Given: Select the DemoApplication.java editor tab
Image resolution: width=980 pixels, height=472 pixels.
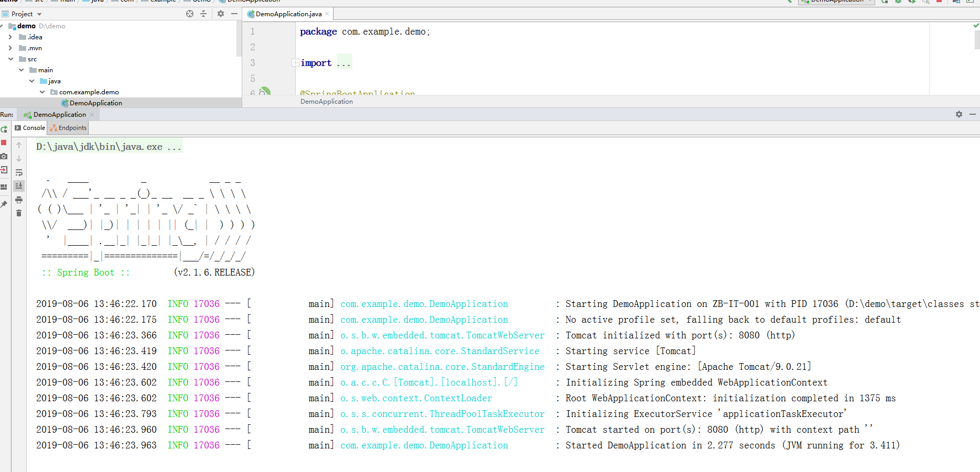Looking at the screenshot, I should (x=288, y=14).
